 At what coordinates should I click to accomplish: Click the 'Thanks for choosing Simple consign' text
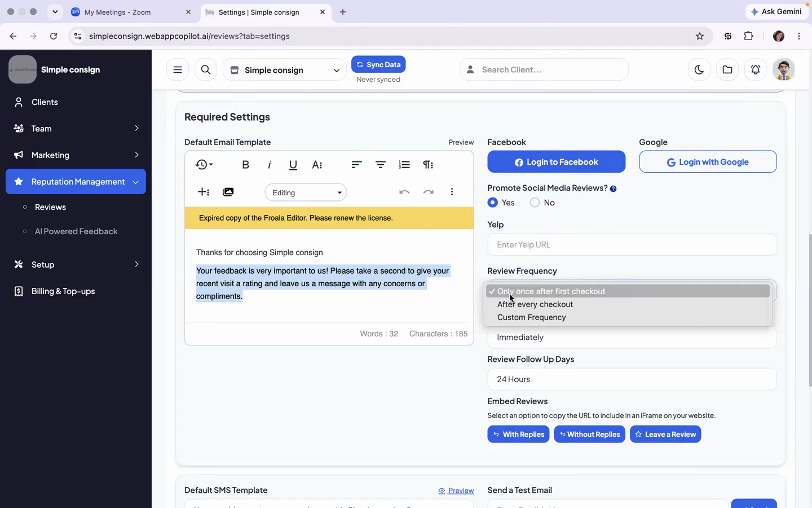[259, 252]
